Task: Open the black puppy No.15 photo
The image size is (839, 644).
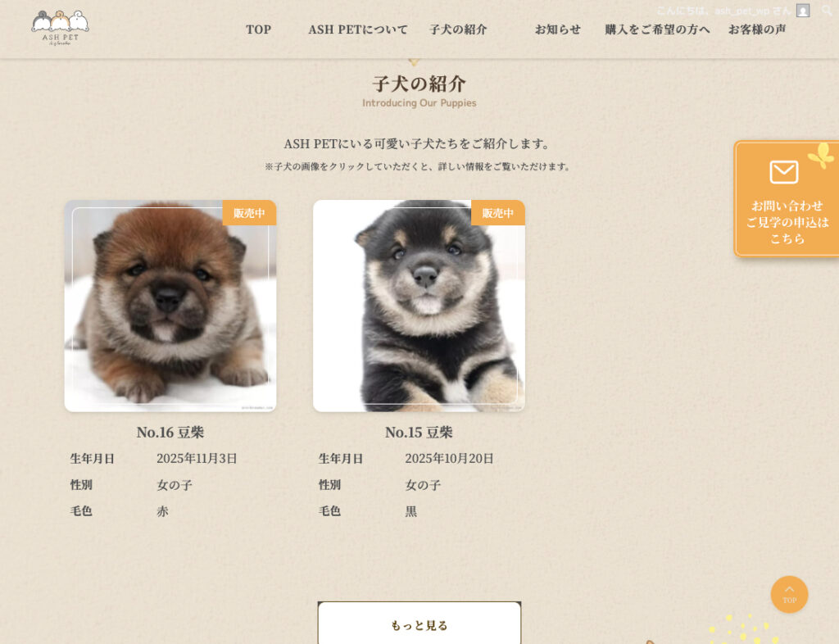Action: [x=419, y=306]
